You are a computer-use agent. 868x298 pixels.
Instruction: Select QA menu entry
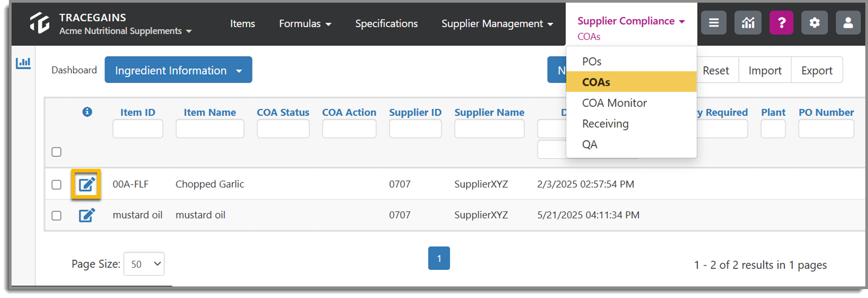pos(631,144)
